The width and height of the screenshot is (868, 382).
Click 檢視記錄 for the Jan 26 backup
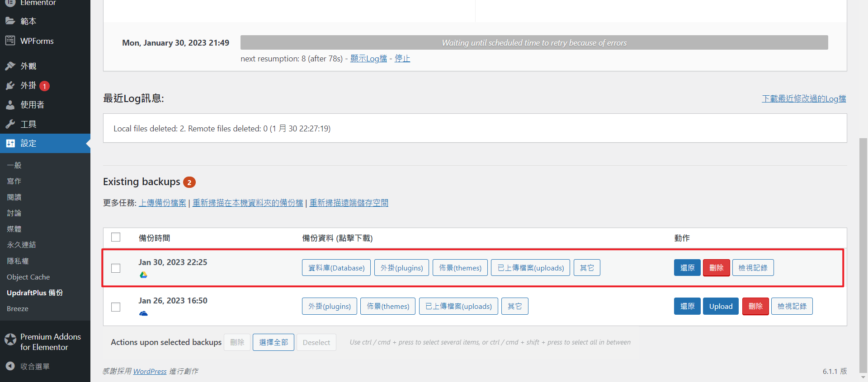coord(792,306)
